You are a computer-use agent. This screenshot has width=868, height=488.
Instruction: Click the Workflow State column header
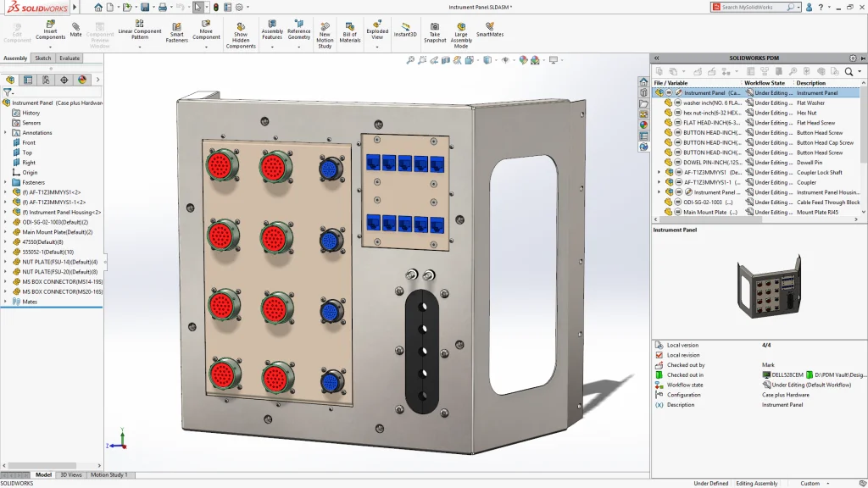point(765,83)
